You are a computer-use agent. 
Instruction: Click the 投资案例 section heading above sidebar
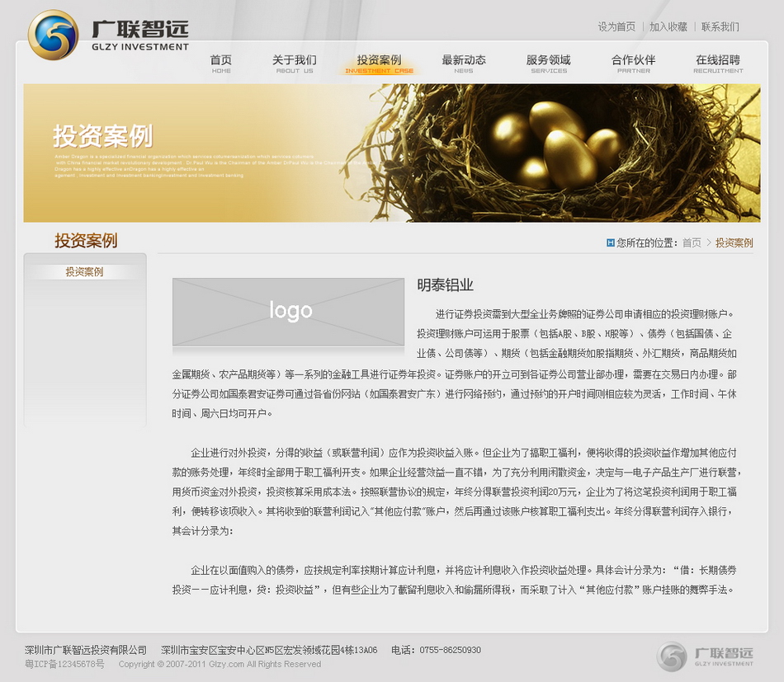click(86, 241)
